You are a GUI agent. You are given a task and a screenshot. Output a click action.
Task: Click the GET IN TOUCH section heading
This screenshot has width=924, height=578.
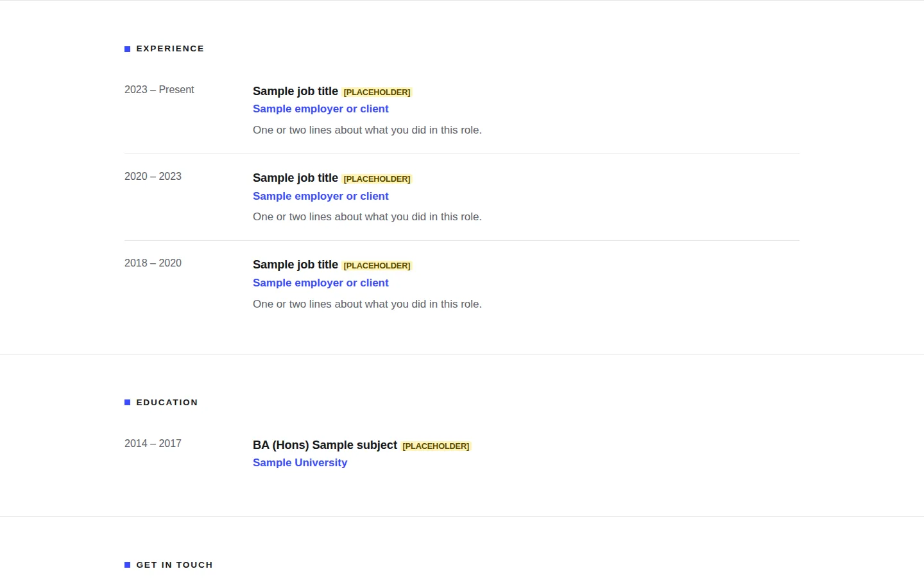[x=175, y=565]
